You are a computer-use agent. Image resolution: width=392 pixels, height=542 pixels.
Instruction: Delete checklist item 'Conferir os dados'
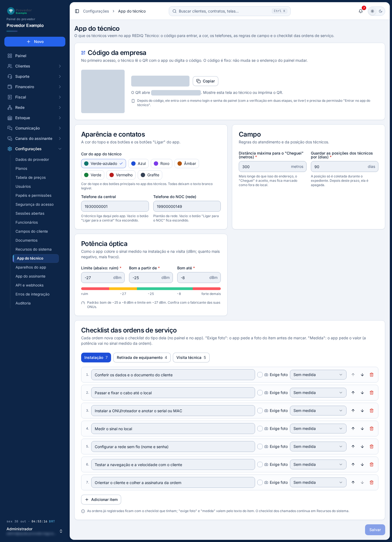click(x=372, y=375)
